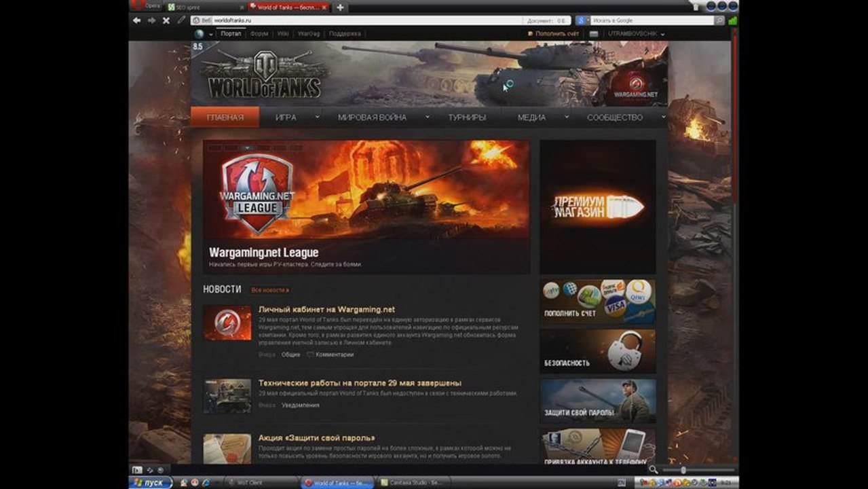Open the Премиум магазин banner
868x489 pixels.
(598, 206)
